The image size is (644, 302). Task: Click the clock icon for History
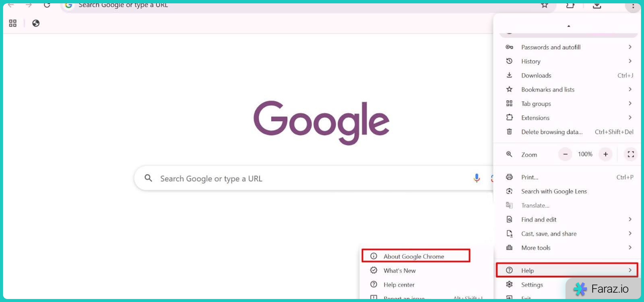coord(509,61)
